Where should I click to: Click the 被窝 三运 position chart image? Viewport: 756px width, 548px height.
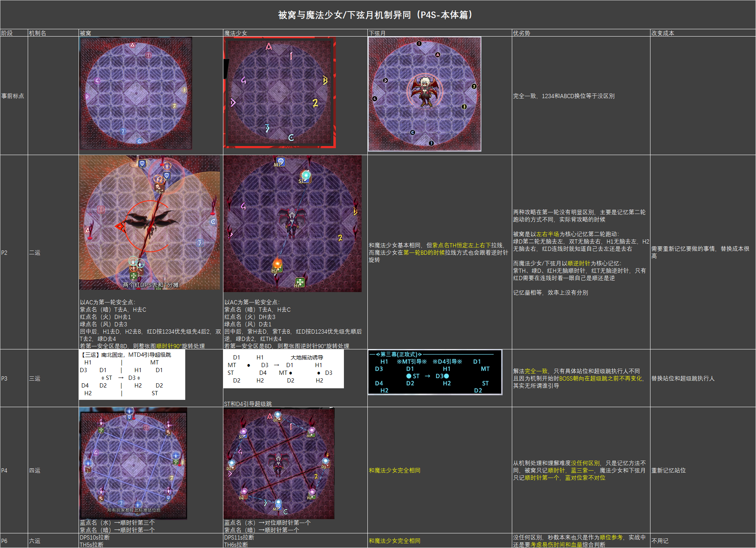click(132, 374)
